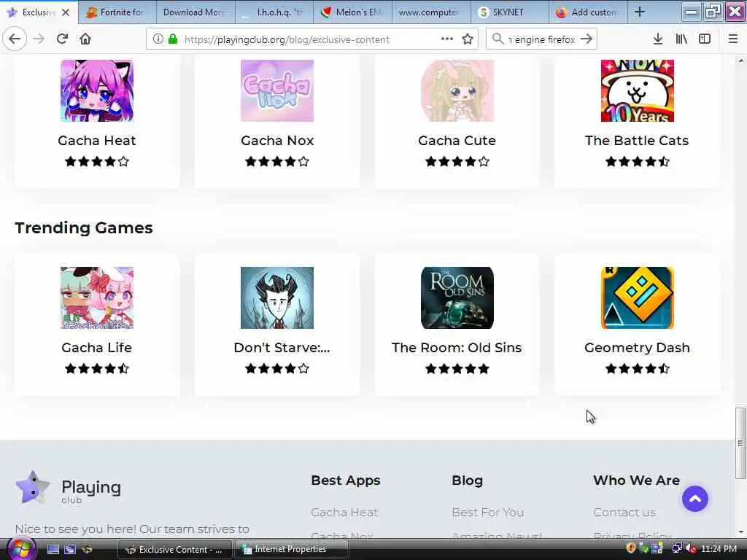The height and width of the screenshot is (560, 747).
Task: Switch to the Melon's tab
Action: point(352,12)
